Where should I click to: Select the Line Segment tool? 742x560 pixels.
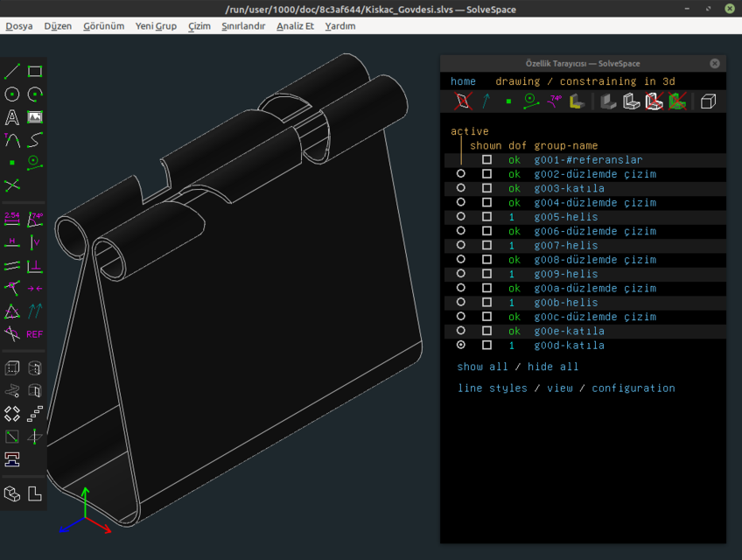[12, 70]
